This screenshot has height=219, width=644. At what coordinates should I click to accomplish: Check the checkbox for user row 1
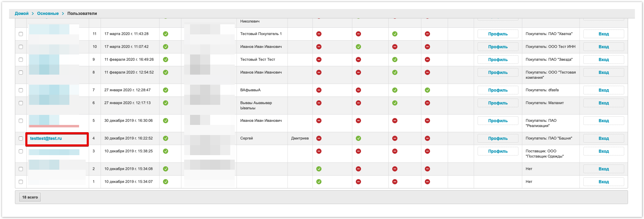21,182
